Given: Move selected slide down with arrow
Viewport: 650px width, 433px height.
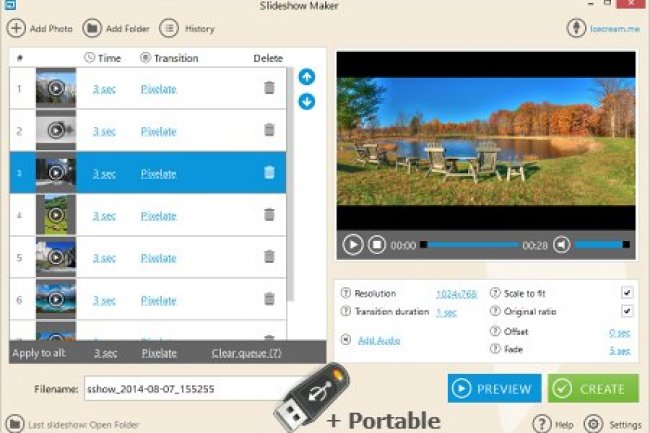Looking at the screenshot, I should 307,101.
